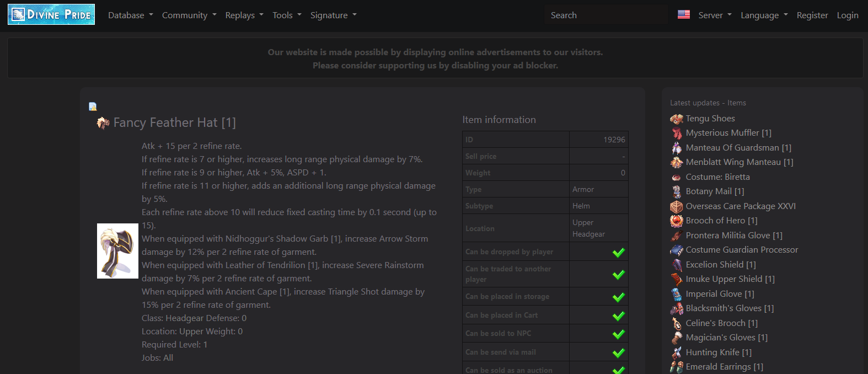Click the Celine's Brooch item icon
Viewport: 868px width, 374px height.
tap(677, 323)
